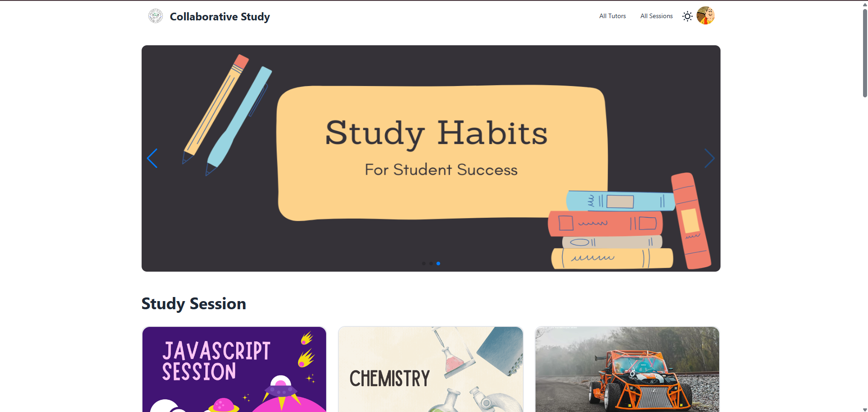This screenshot has height=412, width=868.
Task: Open the JavaScript Session card thumbnail
Action: click(234, 369)
